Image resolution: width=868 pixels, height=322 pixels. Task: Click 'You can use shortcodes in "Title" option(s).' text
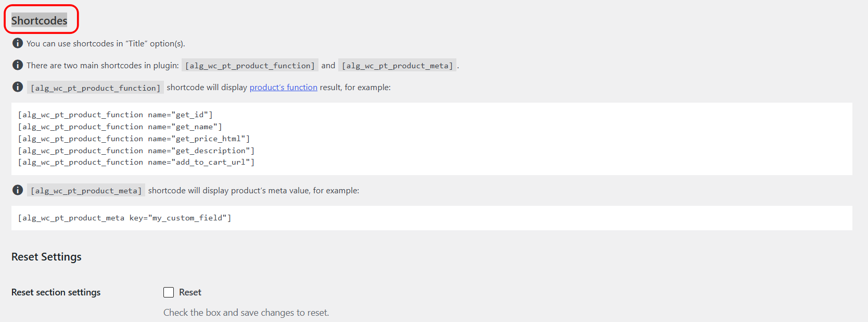[106, 44]
